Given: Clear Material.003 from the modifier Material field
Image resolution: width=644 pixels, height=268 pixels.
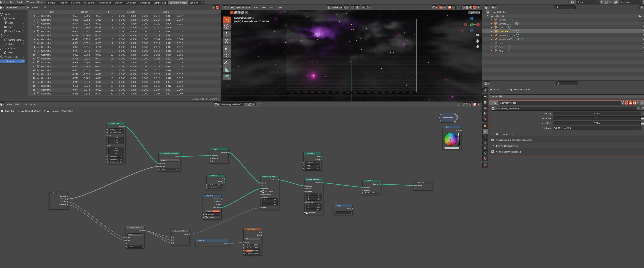Looking at the screenshot, I should coord(638,128).
